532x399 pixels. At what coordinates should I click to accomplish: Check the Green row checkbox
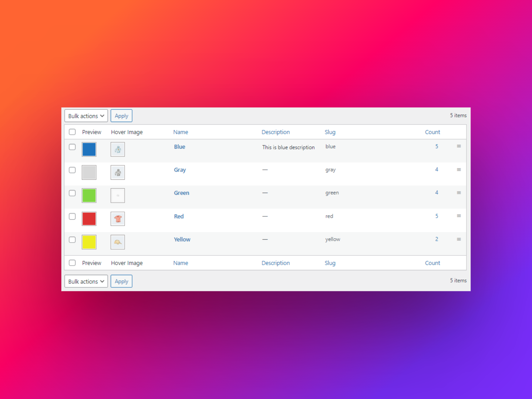coord(72,193)
